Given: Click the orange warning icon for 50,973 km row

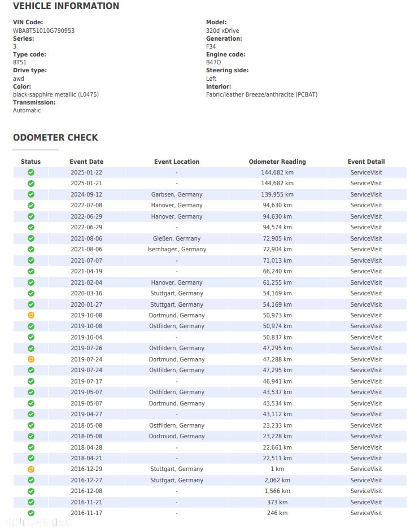Looking at the screenshot, I should point(31,315).
